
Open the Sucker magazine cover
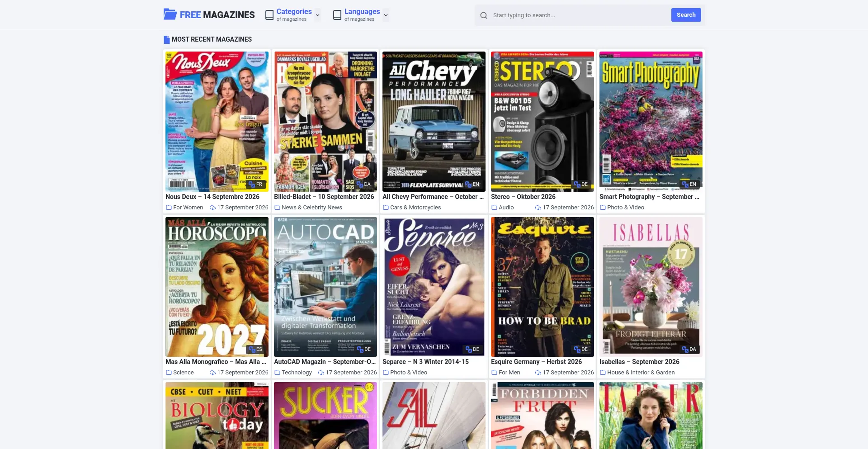(x=325, y=416)
